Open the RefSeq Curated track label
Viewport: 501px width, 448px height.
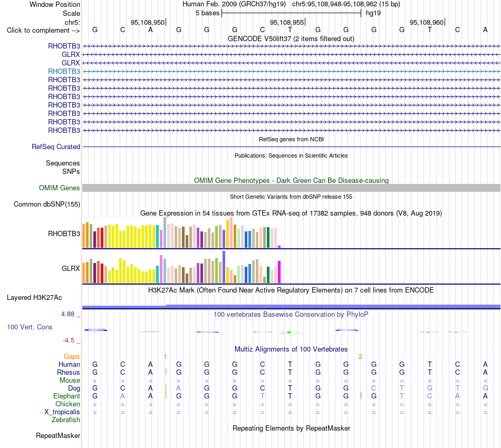click(x=56, y=147)
